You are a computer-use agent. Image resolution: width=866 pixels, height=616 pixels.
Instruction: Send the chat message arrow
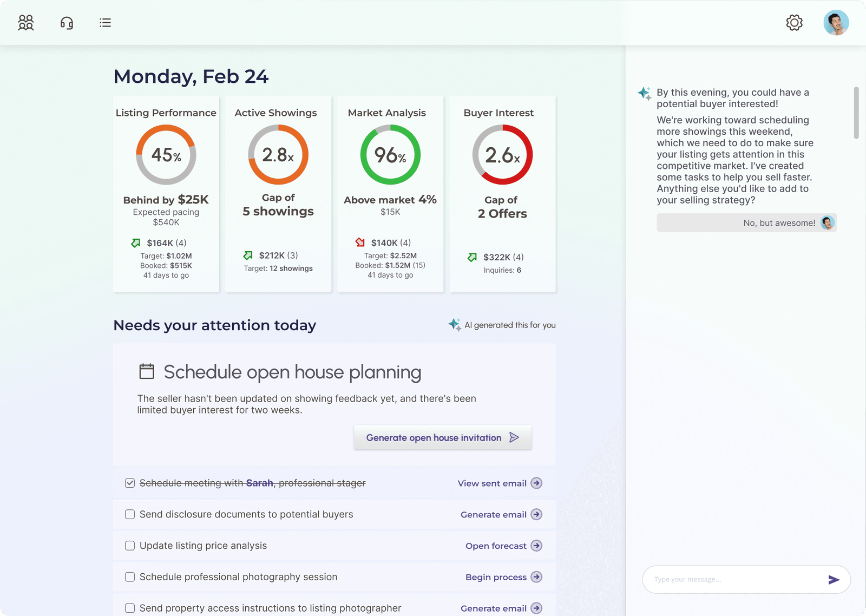click(x=834, y=580)
